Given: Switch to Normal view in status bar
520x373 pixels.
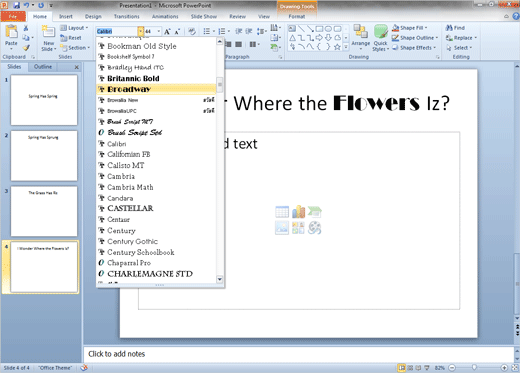Looking at the screenshot, I should coord(402,368).
